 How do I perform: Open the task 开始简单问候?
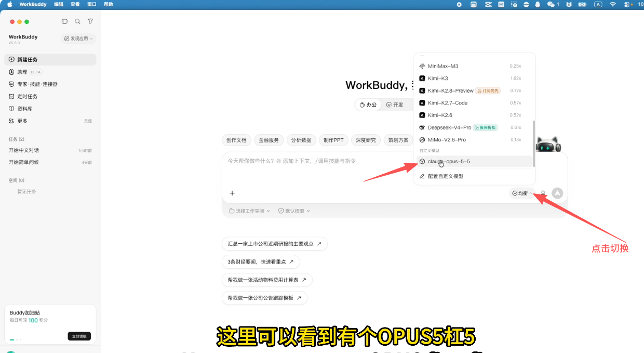(50, 162)
